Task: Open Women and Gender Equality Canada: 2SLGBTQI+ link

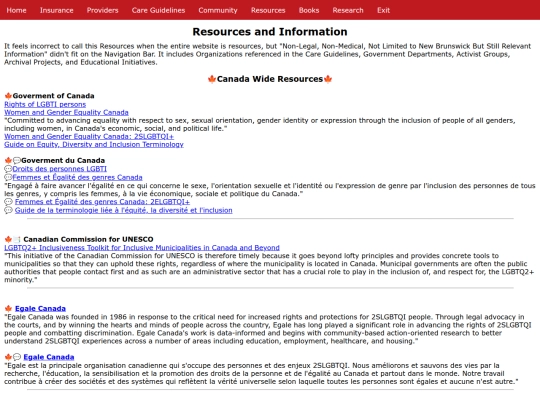Action: click(89, 136)
